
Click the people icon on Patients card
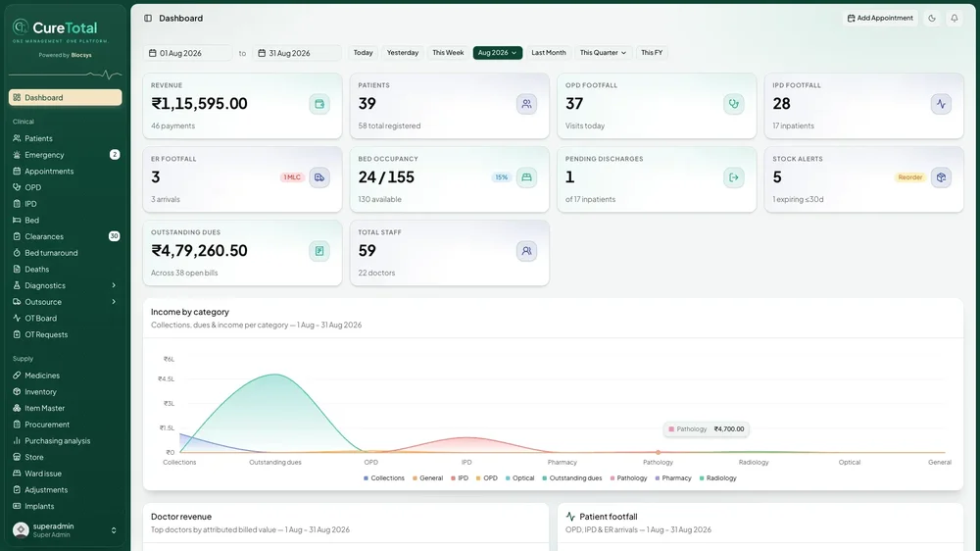[527, 104]
